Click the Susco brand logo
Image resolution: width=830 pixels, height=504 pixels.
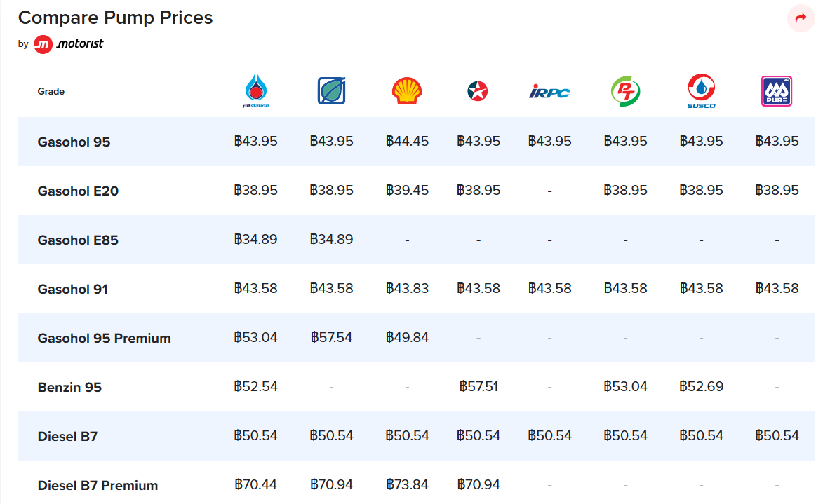pyautogui.click(x=701, y=91)
